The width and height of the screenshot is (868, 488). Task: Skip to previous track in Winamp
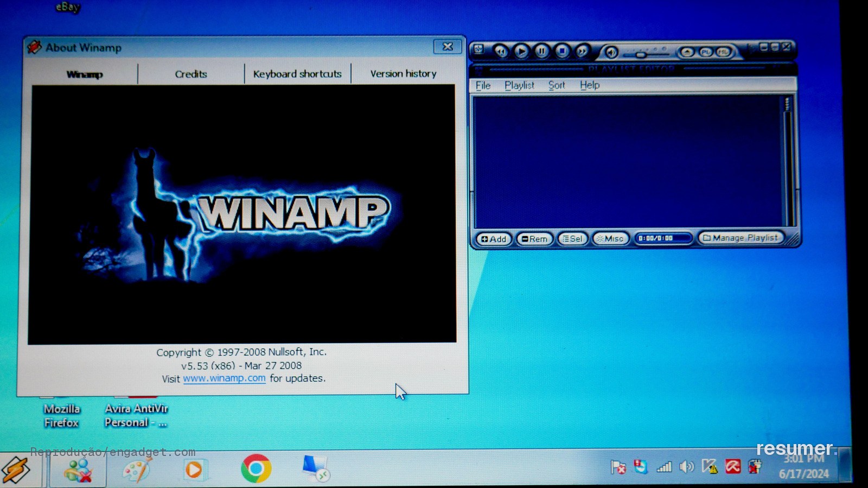pos(501,52)
